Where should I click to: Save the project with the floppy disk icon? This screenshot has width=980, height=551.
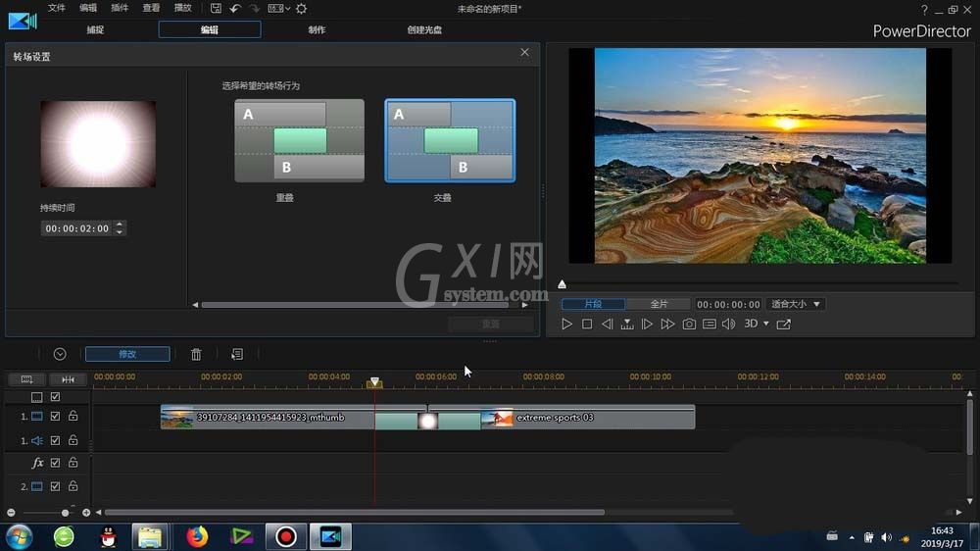[x=216, y=8]
